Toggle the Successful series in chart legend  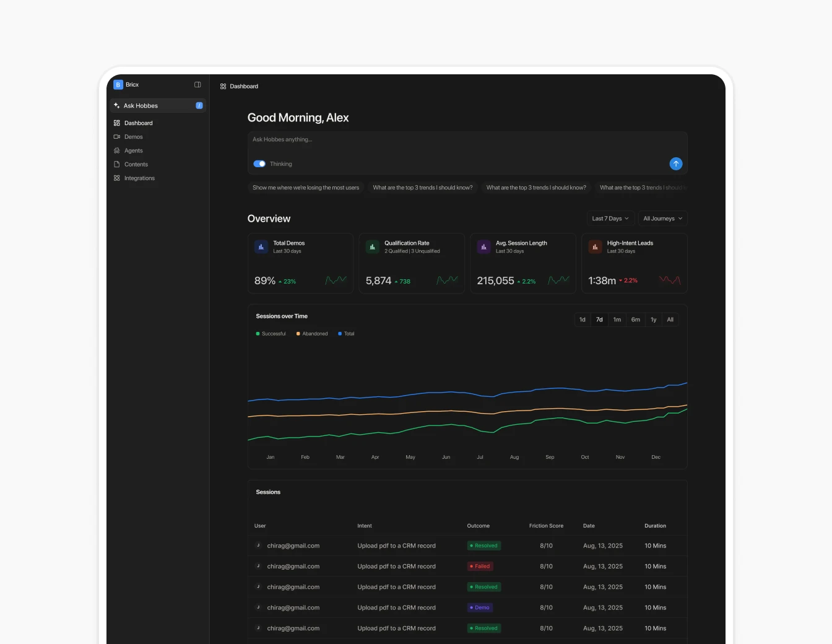(271, 333)
